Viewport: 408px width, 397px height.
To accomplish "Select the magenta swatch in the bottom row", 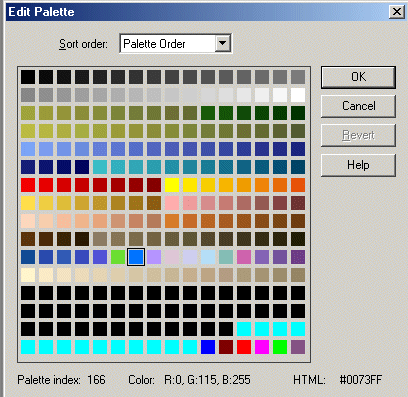I will 262,347.
